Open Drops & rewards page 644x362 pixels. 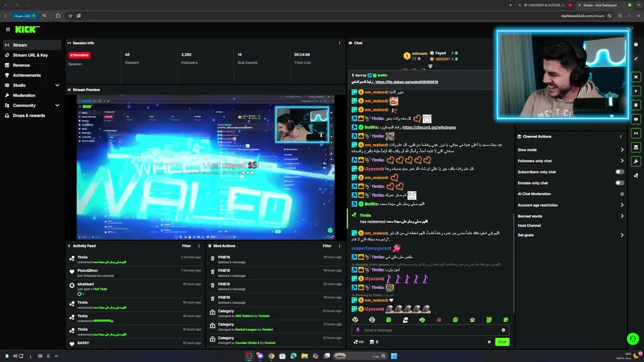point(32,115)
